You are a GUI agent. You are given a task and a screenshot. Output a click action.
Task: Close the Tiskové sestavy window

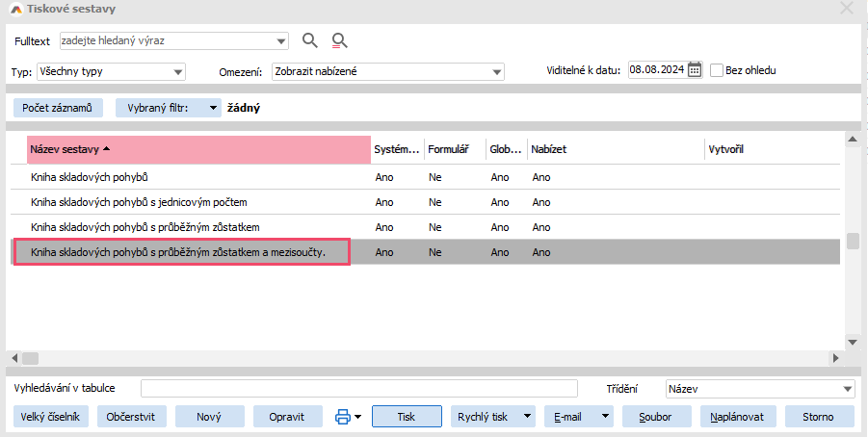point(847,9)
